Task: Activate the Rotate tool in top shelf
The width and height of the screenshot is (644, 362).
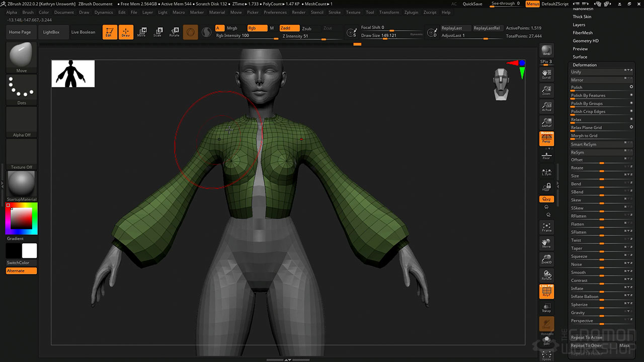Action: coord(174,32)
